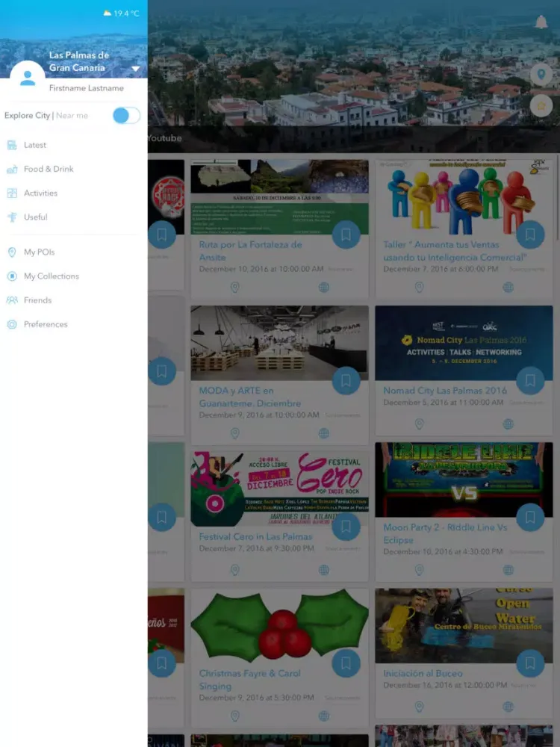Image resolution: width=560 pixels, height=747 pixels.
Task: Click the holly Christmas Fayre thumbnail
Action: click(x=279, y=625)
